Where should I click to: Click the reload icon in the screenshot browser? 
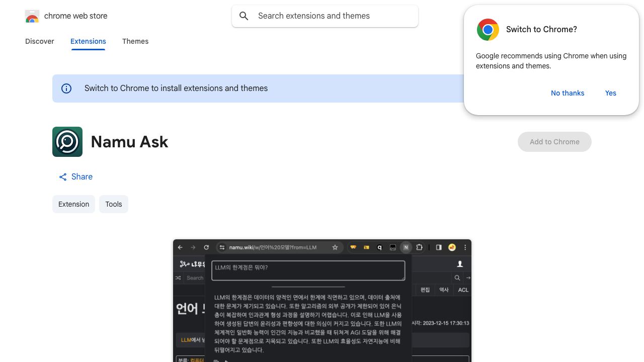coord(206,247)
